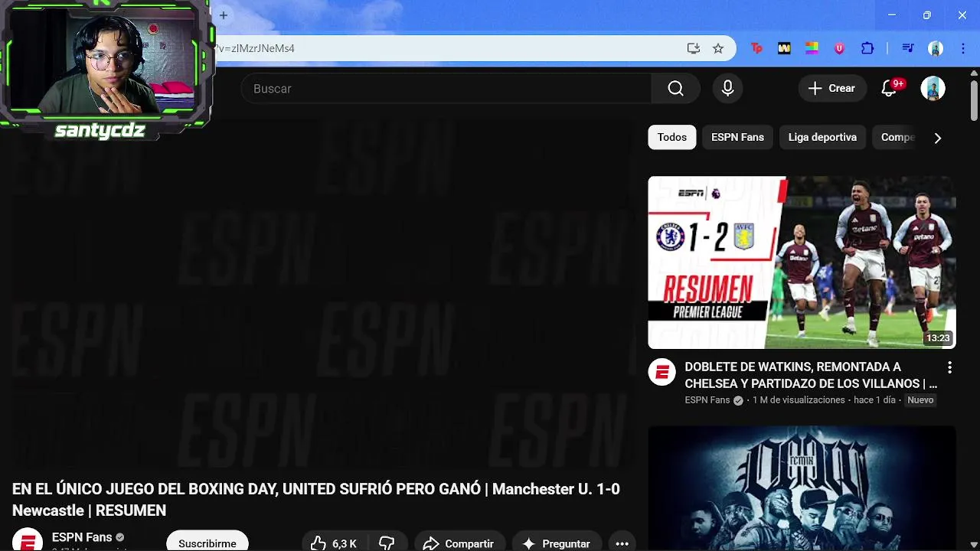This screenshot has width=980, height=551.
Task: Open the media controls music-note icon
Action: click(908, 48)
